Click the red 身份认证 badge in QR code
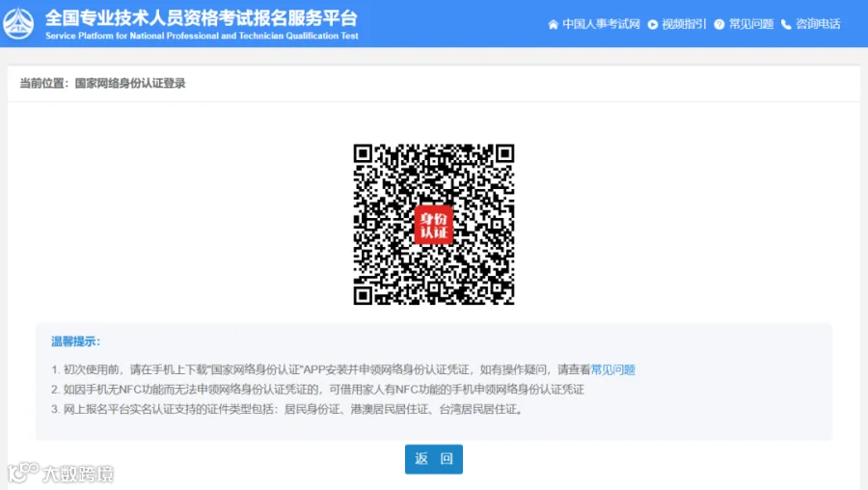The width and height of the screenshot is (868, 490). pos(434,224)
